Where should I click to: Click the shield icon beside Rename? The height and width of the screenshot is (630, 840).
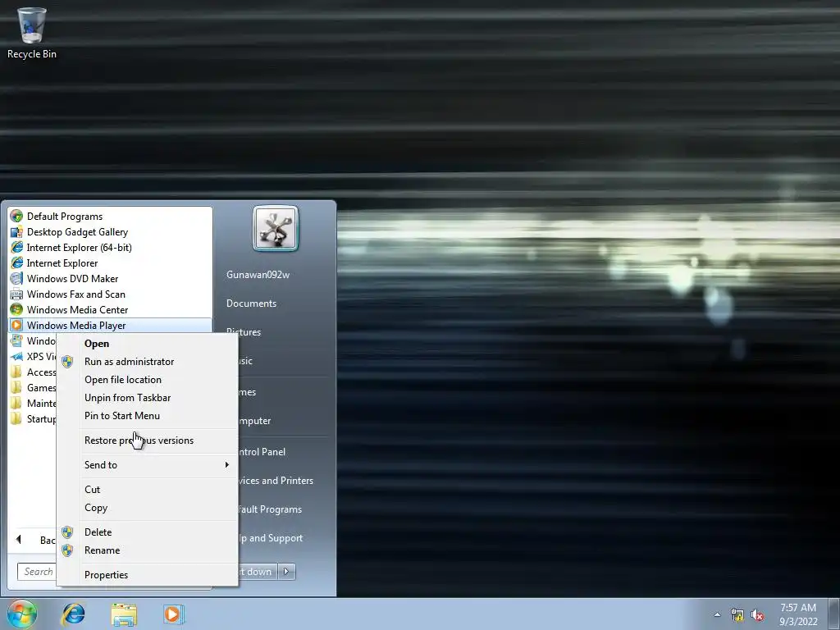(x=67, y=550)
